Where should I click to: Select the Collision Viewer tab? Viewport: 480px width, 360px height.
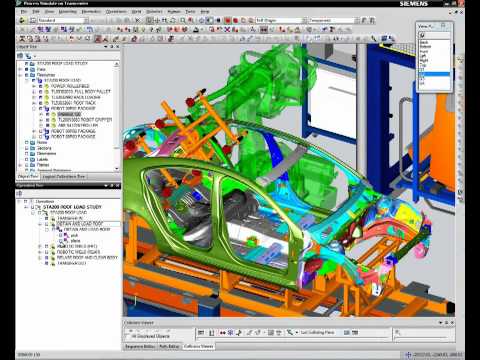click(198, 346)
